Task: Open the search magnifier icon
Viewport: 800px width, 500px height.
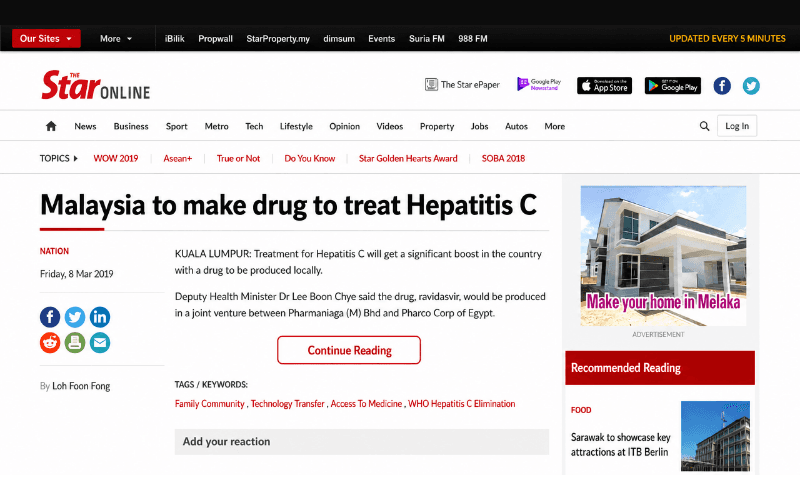Action: tap(704, 126)
